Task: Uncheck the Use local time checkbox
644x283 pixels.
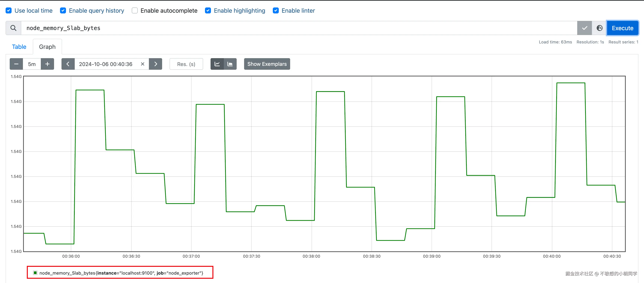Action: point(9,10)
